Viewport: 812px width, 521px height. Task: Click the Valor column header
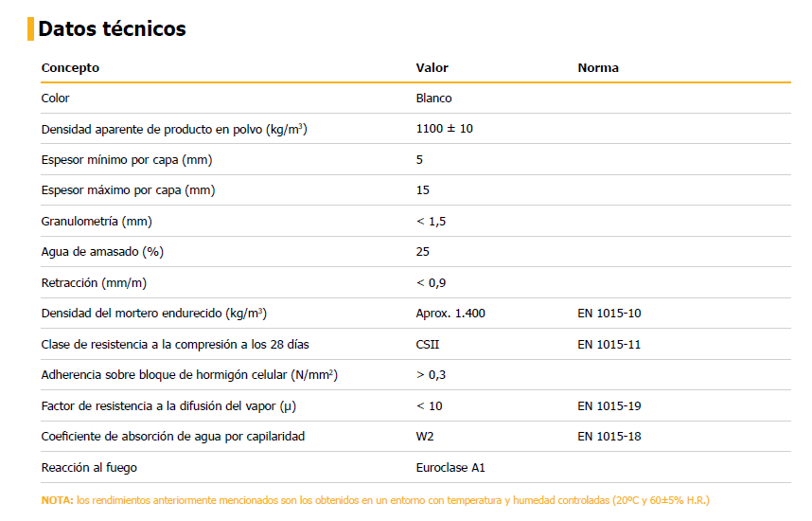point(432,68)
